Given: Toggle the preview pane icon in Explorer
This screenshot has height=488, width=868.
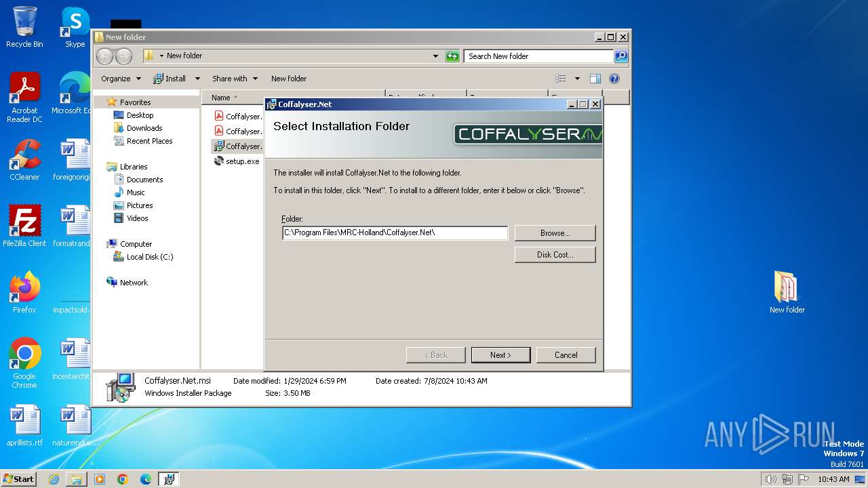Looking at the screenshot, I should (x=595, y=79).
